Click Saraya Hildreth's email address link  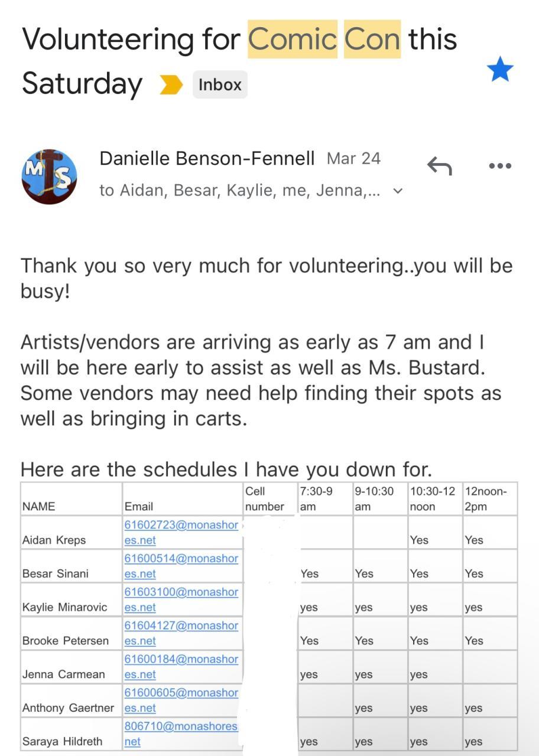(180, 734)
